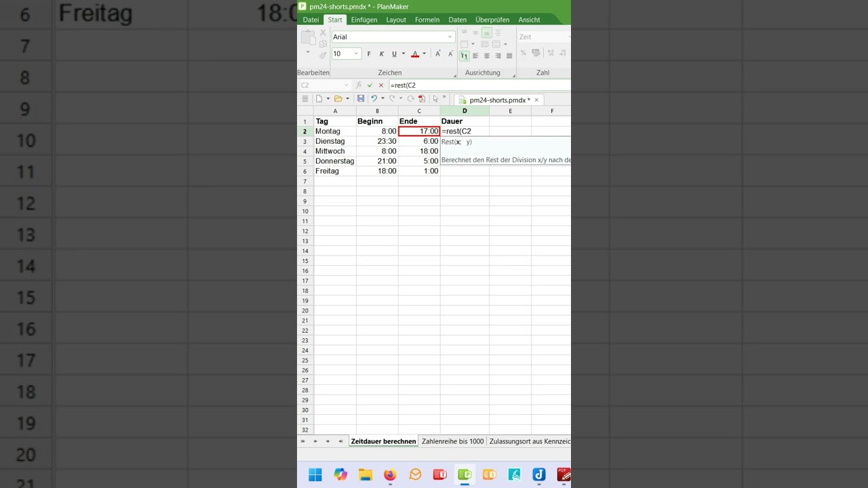Select column D header
The image size is (868, 488).
(x=465, y=110)
